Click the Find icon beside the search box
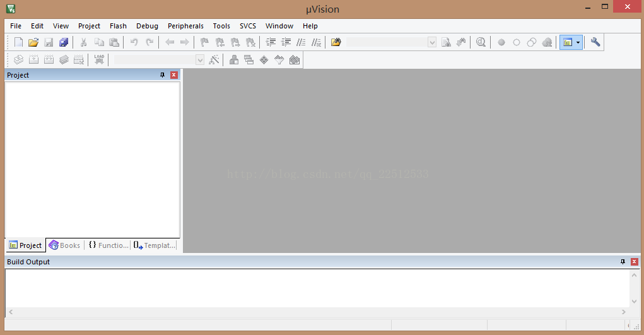This screenshot has height=335, width=644. [446, 42]
